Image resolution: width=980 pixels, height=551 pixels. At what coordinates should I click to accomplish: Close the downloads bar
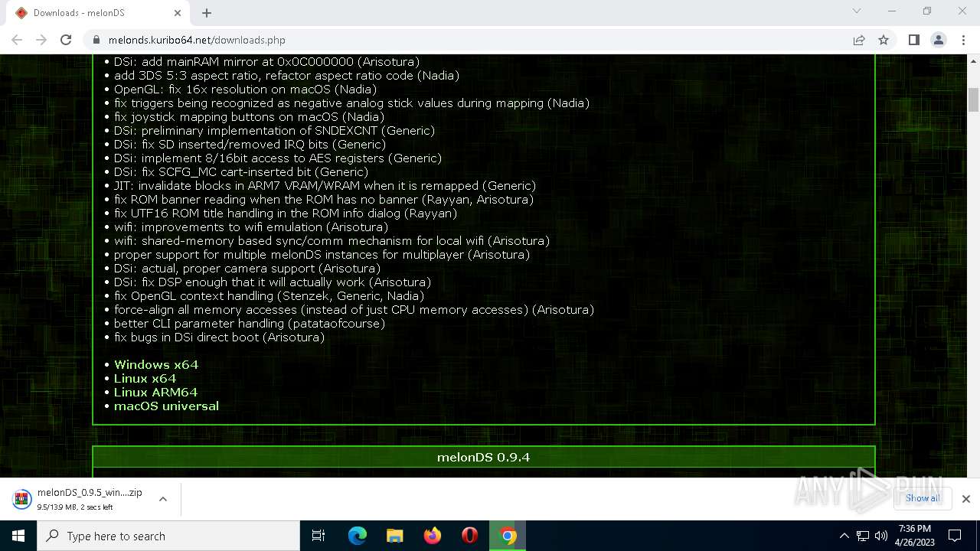click(966, 499)
